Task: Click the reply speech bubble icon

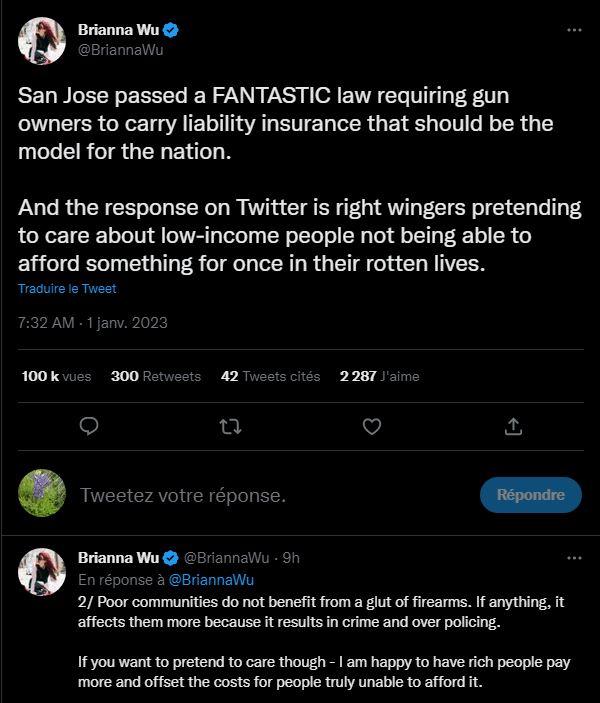Action: [x=89, y=426]
